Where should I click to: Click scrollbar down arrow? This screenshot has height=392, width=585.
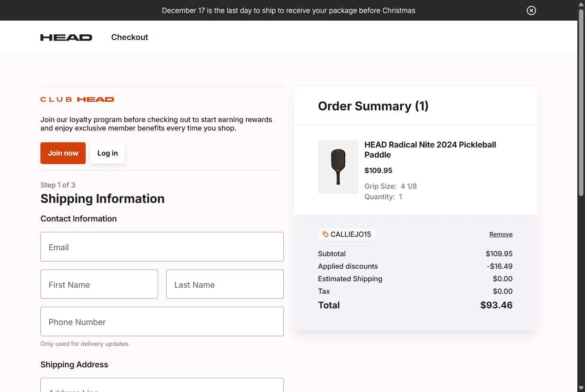pyautogui.click(x=581, y=388)
